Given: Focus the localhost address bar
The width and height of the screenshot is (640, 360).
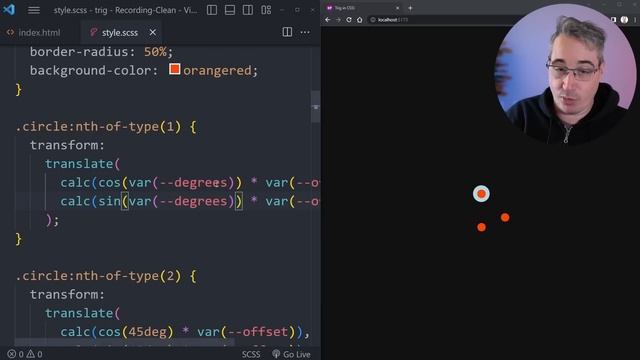Looking at the screenshot, I should [429, 20].
